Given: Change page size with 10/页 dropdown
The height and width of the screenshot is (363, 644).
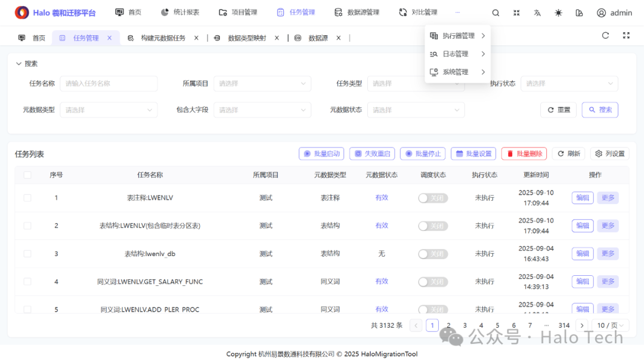Looking at the screenshot, I should click(x=611, y=325).
